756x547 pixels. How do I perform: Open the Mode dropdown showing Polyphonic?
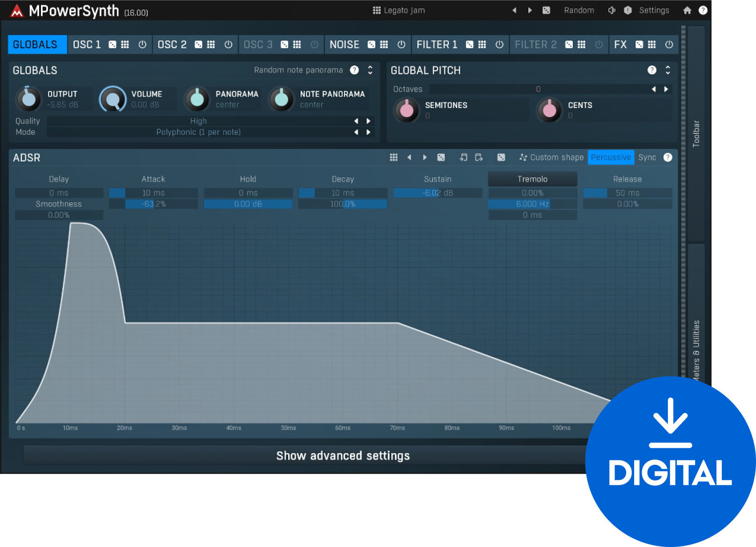click(x=198, y=132)
